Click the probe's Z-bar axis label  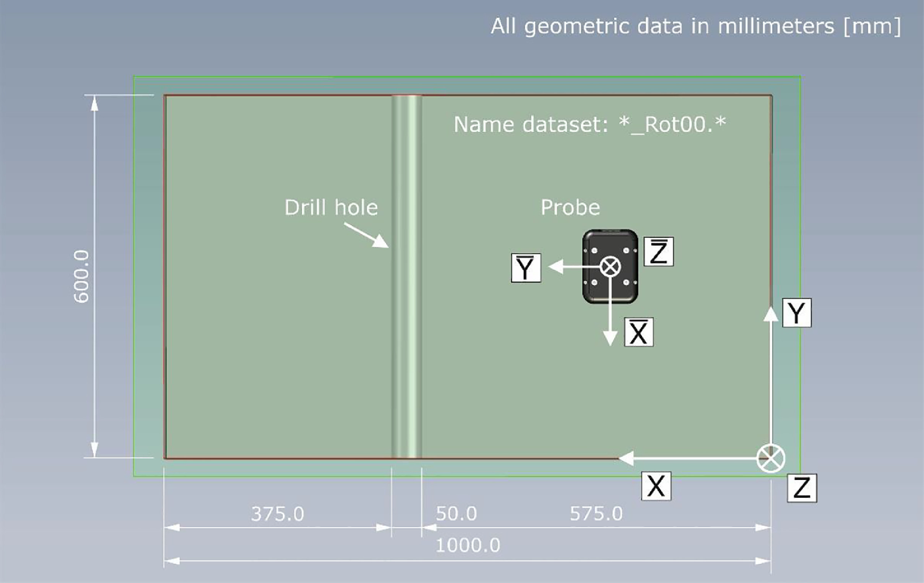[x=658, y=252]
